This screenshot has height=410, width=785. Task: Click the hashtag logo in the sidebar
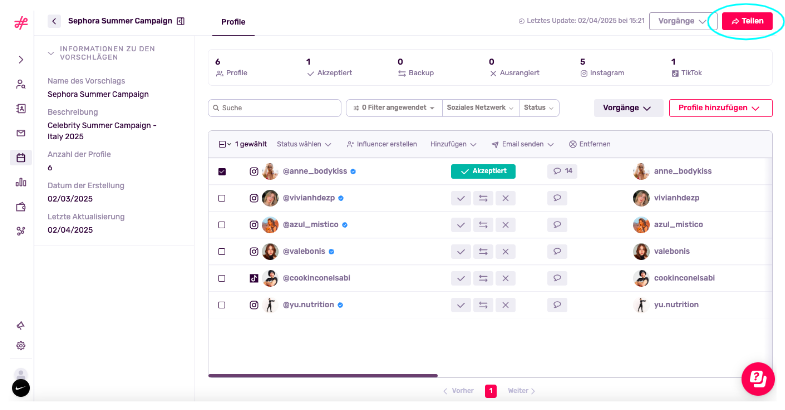click(x=21, y=23)
